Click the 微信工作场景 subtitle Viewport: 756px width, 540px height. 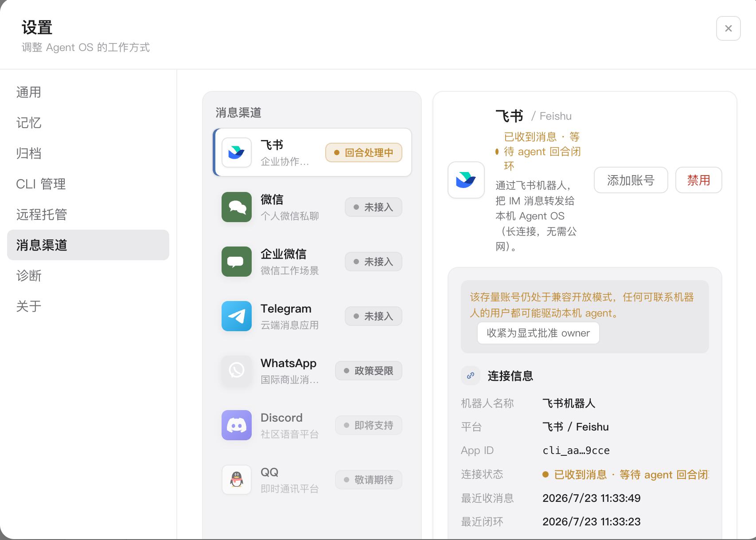290,270
